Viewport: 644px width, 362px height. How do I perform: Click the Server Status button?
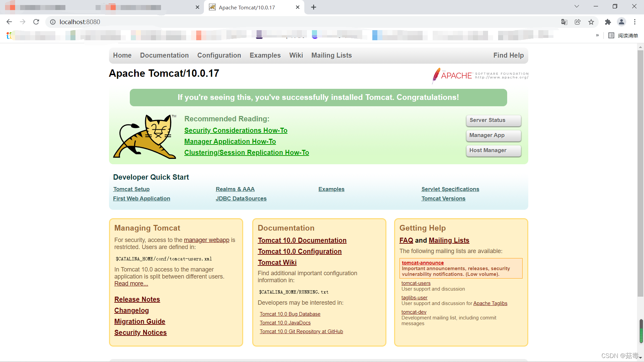point(493,120)
